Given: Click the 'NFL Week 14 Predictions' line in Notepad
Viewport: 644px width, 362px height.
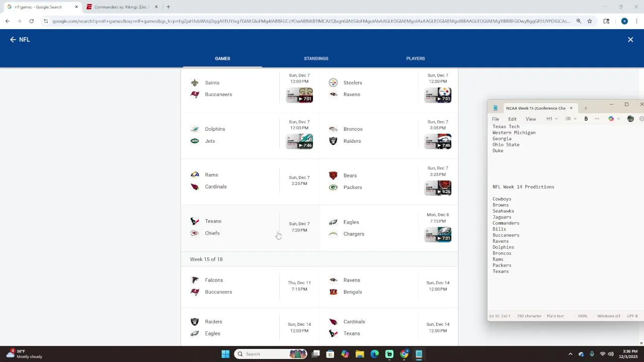Looking at the screenshot, I should (523, 187).
